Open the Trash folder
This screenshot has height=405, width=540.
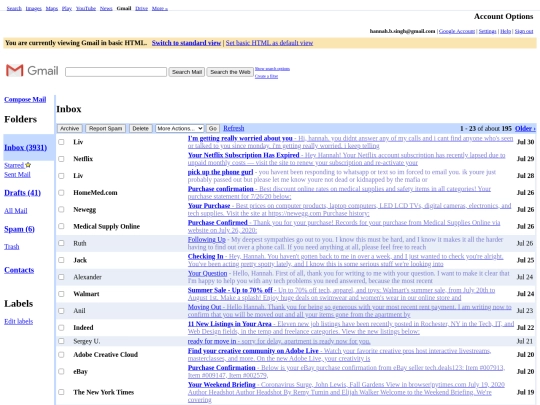12,247
